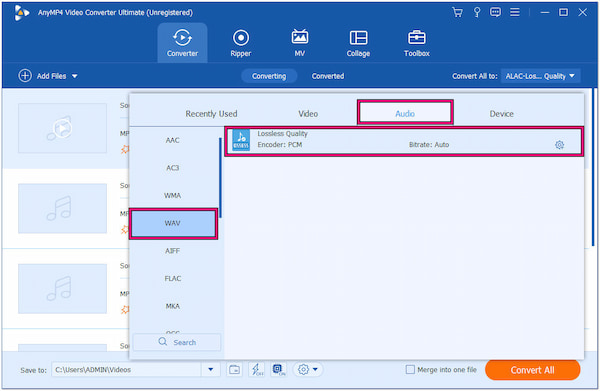Click the Convert All button

tap(533, 370)
